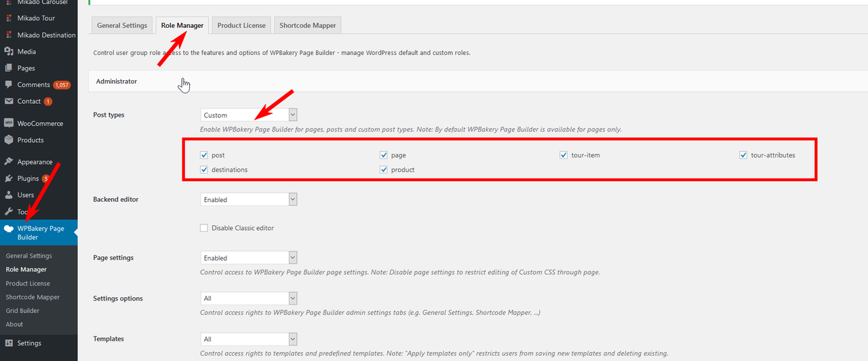Screen dimensions: 868x361
Task: Click the Tools wrench icon
Action: point(8,212)
